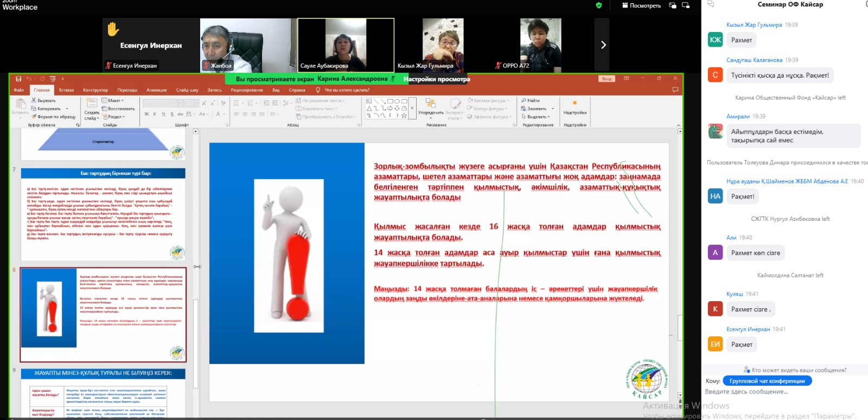Click the Надстройки add-ins icon
This screenshot has height=420, width=868.
point(575,103)
